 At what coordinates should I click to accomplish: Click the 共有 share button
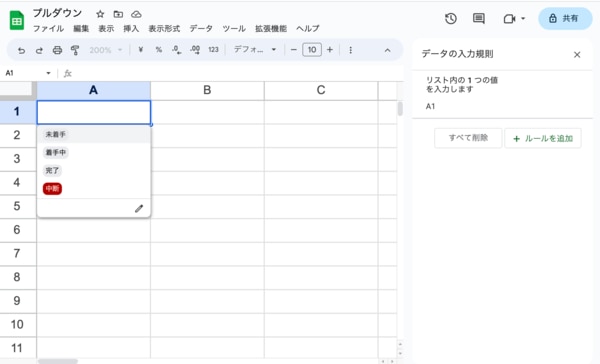(565, 18)
